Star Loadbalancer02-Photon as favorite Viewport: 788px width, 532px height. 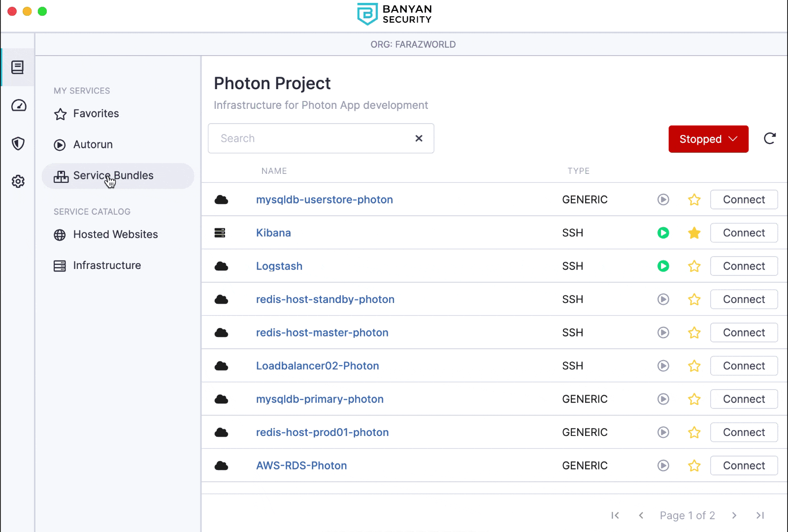694,366
